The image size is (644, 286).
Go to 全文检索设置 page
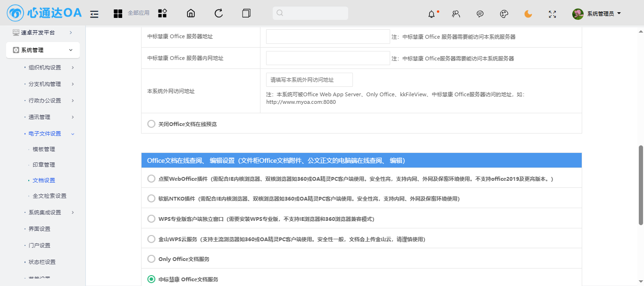click(50, 196)
